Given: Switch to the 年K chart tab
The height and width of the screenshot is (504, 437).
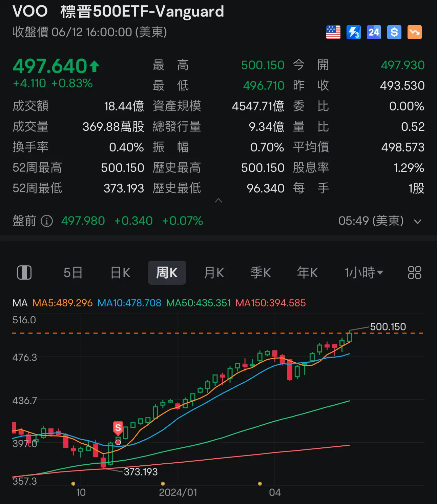Looking at the screenshot, I should coord(307,273).
